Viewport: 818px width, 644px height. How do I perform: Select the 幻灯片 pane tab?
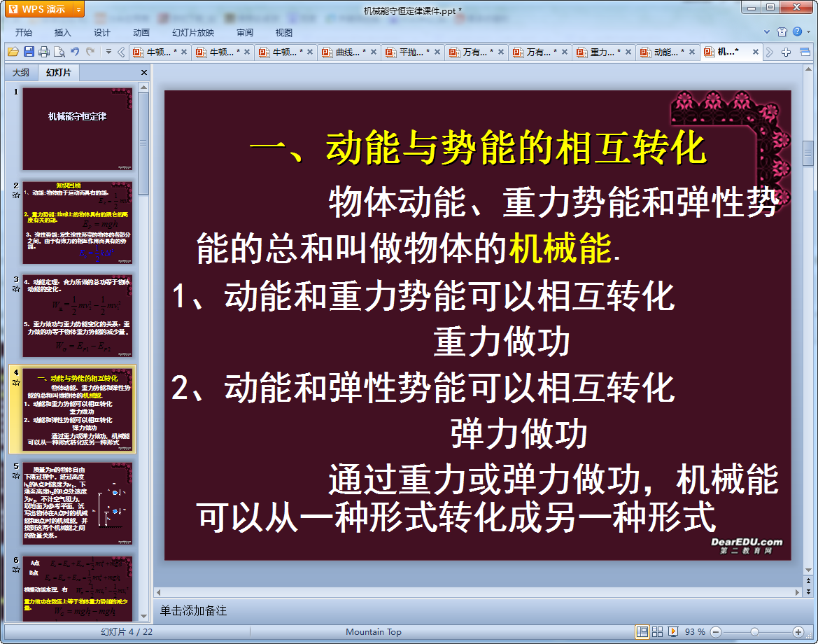tap(58, 73)
